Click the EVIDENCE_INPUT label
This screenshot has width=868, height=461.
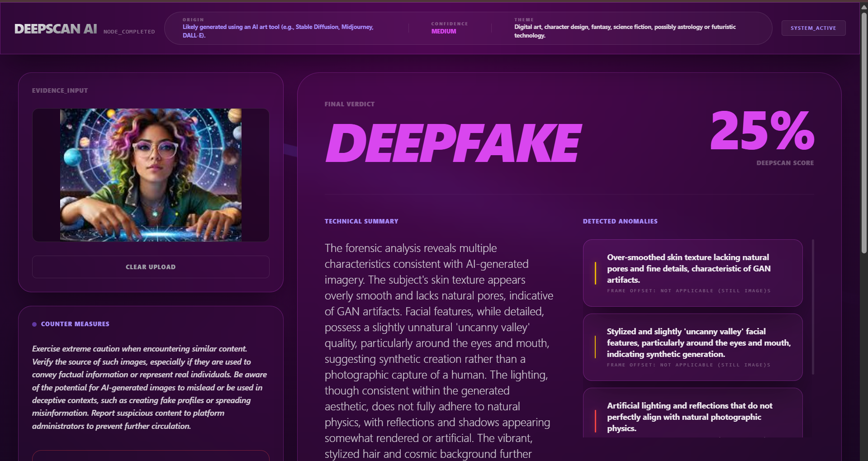tap(60, 90)
